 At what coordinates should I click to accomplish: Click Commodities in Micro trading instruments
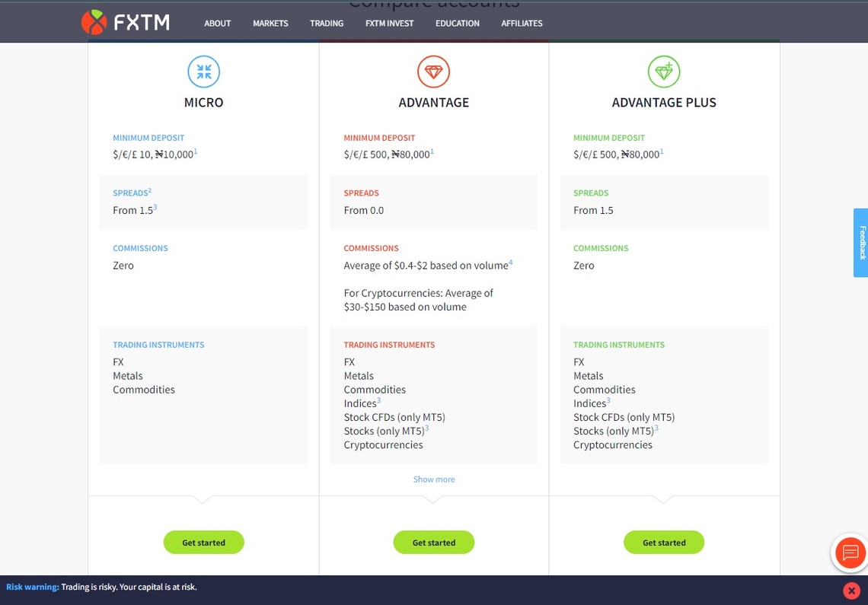(x=144, y=390)
